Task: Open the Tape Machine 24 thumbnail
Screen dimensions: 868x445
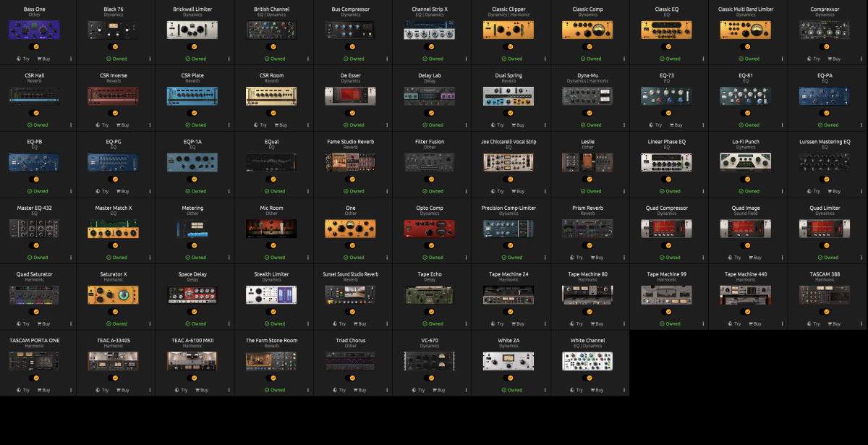Action: (509, 294)
